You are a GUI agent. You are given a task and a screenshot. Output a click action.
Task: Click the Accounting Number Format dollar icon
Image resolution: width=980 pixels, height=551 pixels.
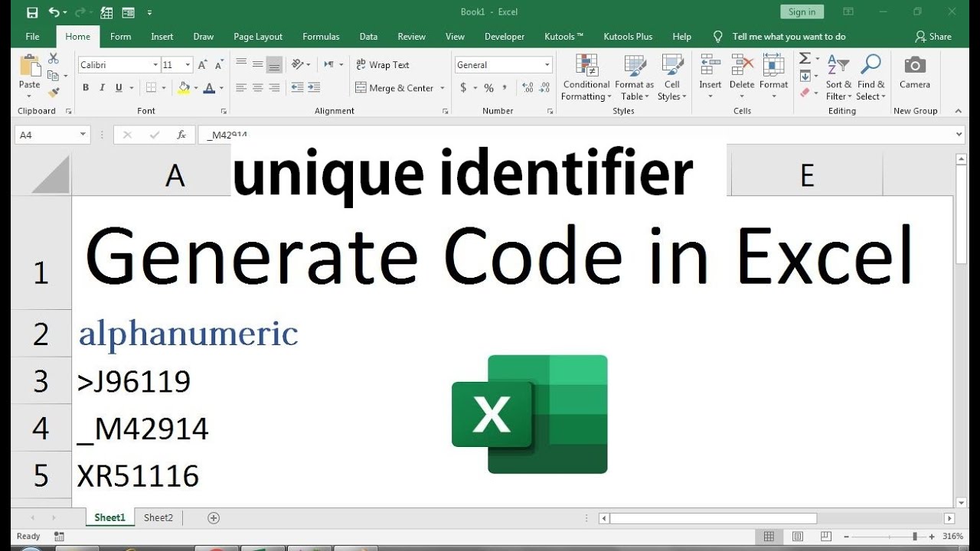coord(463,88)
